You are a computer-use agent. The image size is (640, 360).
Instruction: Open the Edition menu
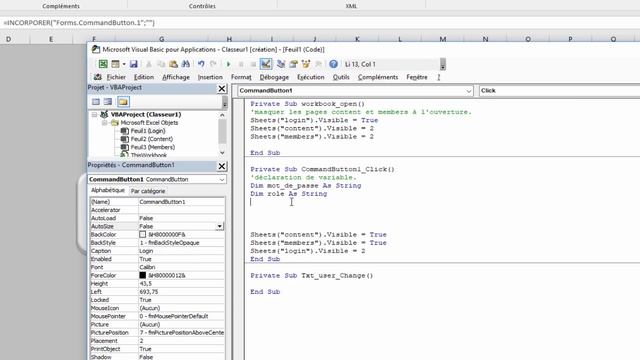(x=144, y=77)
